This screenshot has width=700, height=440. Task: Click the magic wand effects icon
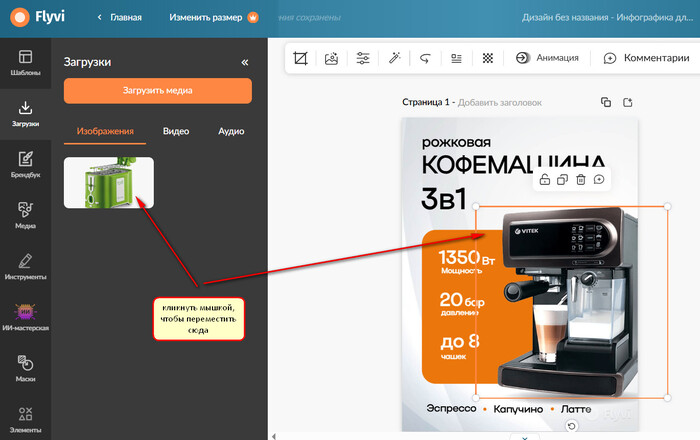pyautogui.click(x=394, y=58)
